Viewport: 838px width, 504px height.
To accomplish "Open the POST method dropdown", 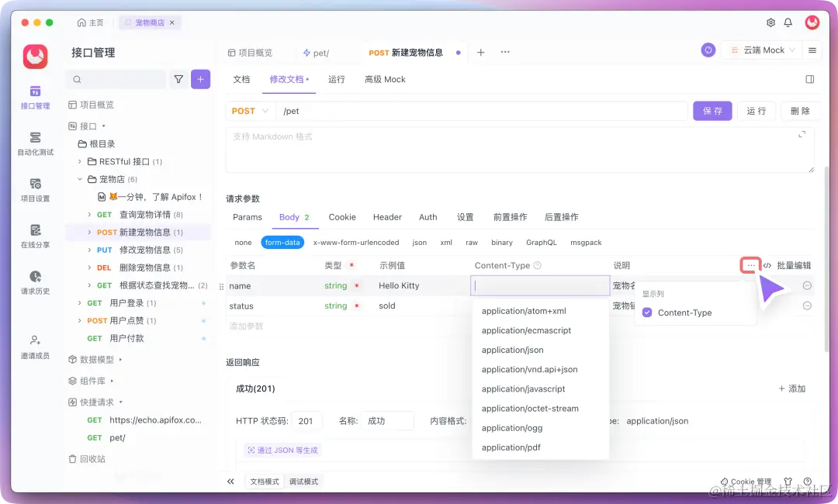I will tap(249, 111).
